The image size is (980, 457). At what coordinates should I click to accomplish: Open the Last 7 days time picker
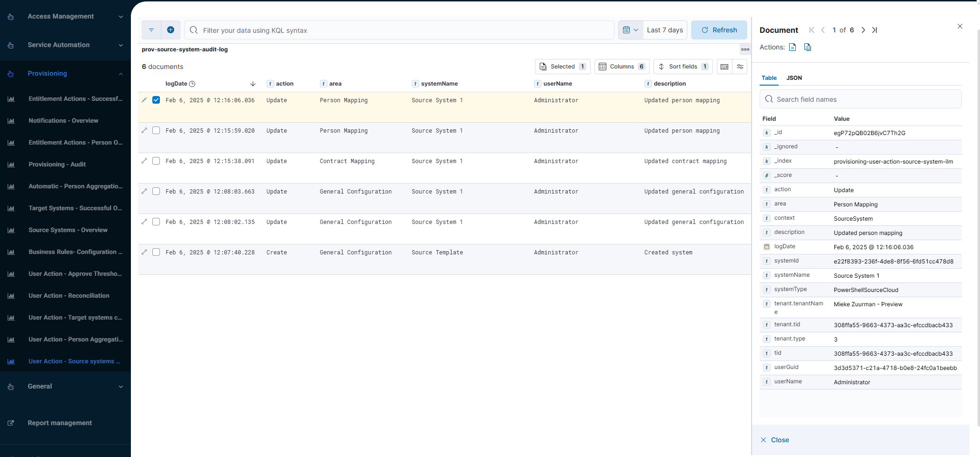665,30
